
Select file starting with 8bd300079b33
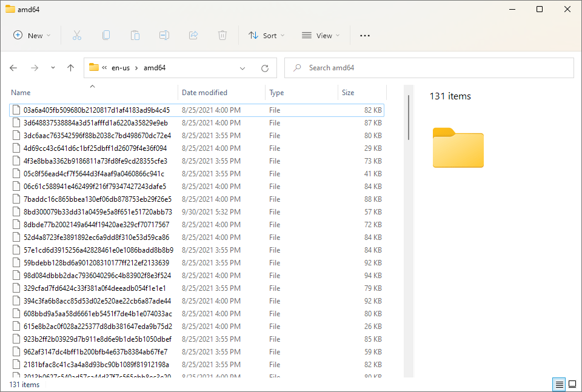97,212
